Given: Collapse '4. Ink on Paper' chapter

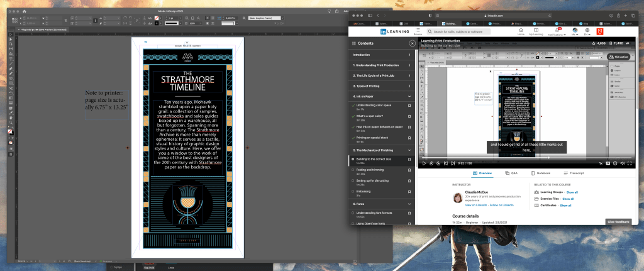Looking at the screenshot, I should 409,96.
